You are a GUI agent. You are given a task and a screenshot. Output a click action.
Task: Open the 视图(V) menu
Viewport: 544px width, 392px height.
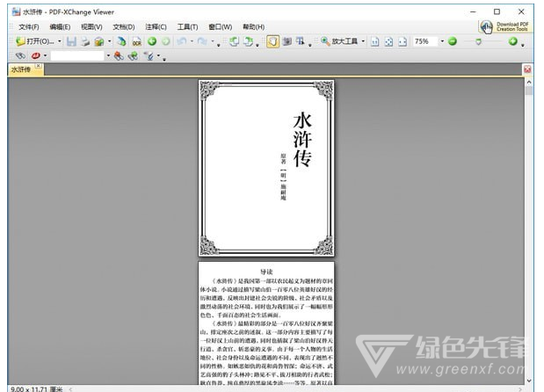click(91, 26)
